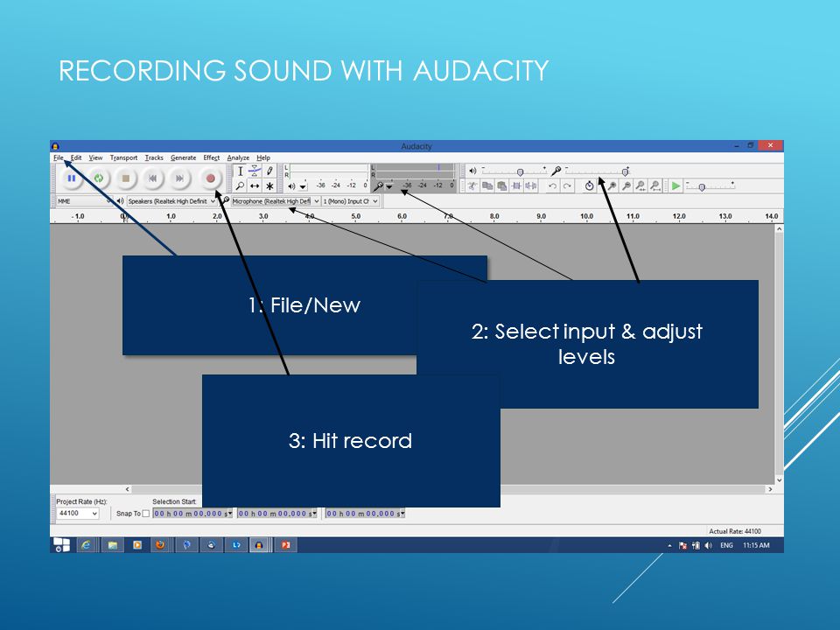This screenshot has height=630, width=840.
Task: Click the input volume slider handle
Action: 625,172
